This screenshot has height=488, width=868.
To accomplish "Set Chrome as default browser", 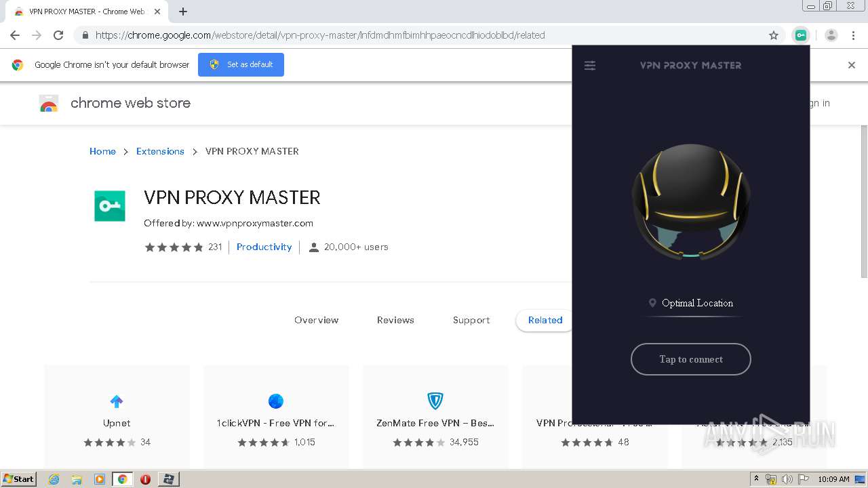I will [x=241, y=64].
